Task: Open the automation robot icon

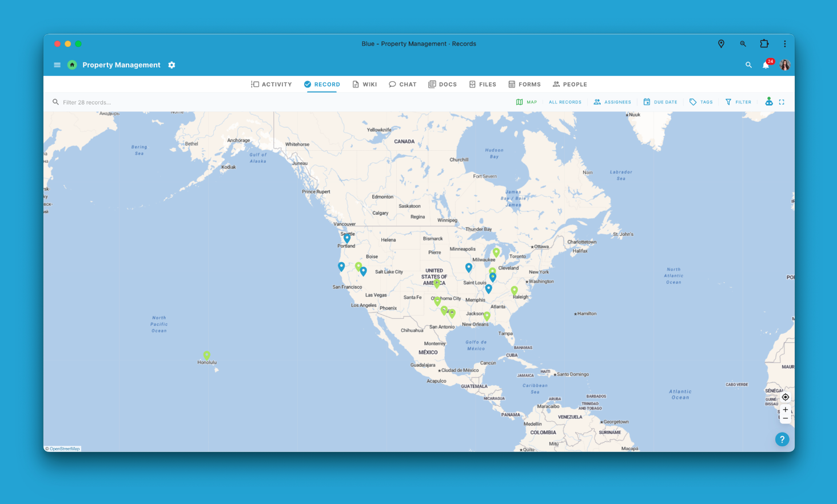Action: point(769,102)
